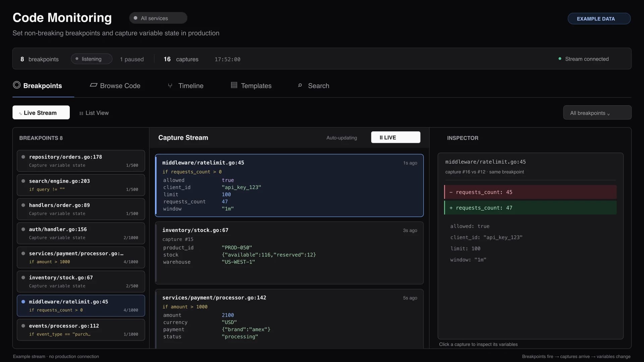Open the inventory/stock.go:67 capture card

[289, 253]
